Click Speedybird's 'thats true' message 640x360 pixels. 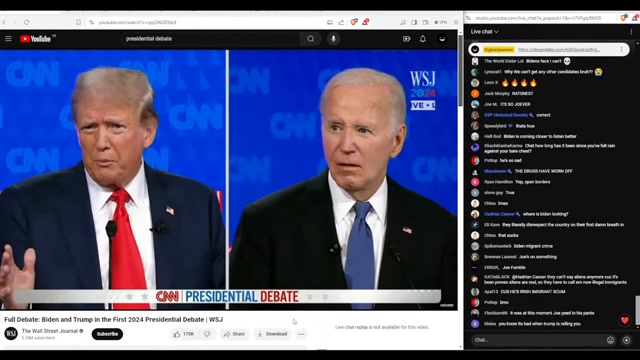pos(525,126)
